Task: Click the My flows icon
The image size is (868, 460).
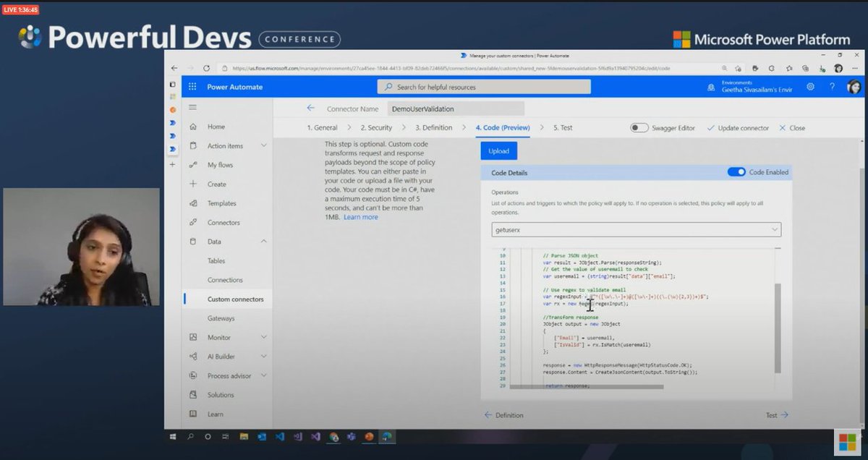Action: click(x=193, y=165)
